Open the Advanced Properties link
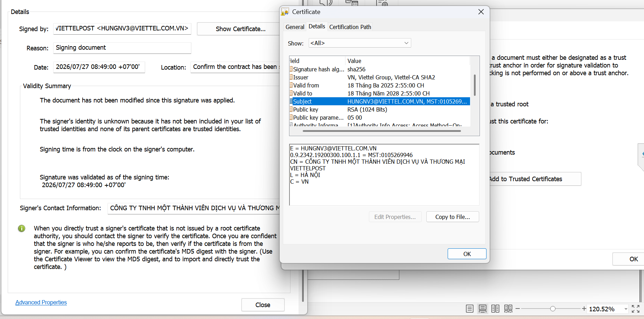The width and height of the screenshot is (644, 319). click(x=41, y=302)
